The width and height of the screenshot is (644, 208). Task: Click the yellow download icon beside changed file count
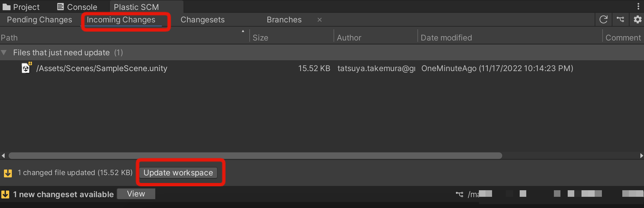tap(7, 172)
